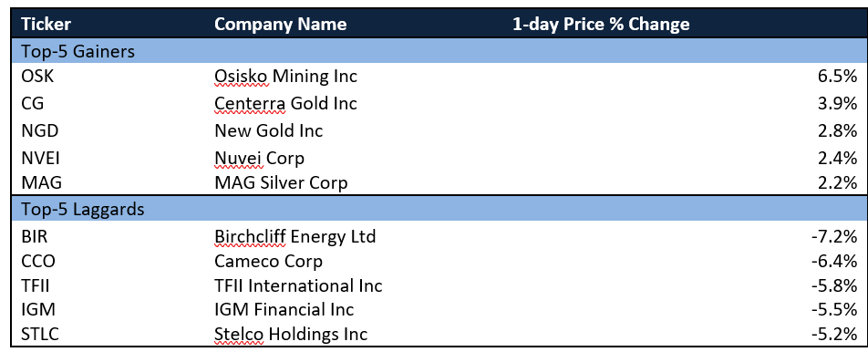Select the Nuvei Corp company name
This screenshot has height=352, width=868.
(259, 159)
